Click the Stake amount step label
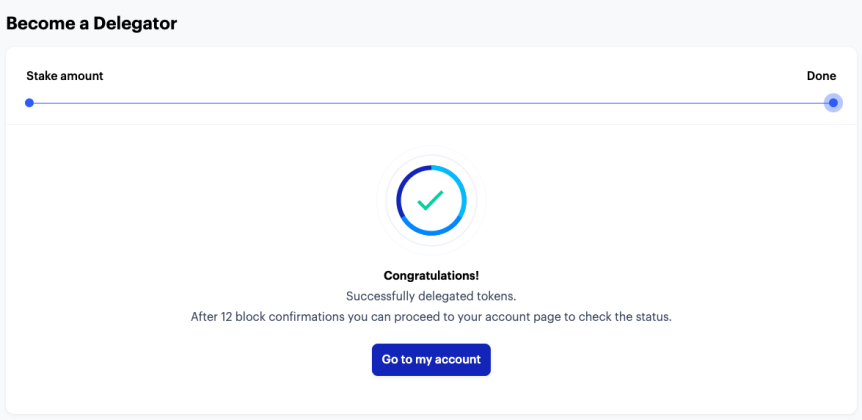862x420 pixels. point(65,76)
